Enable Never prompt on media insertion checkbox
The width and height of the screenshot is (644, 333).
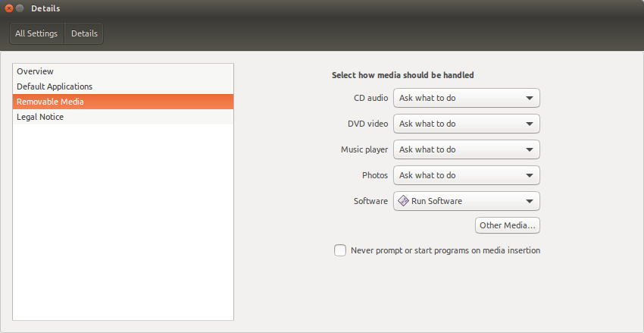[340, 250]
